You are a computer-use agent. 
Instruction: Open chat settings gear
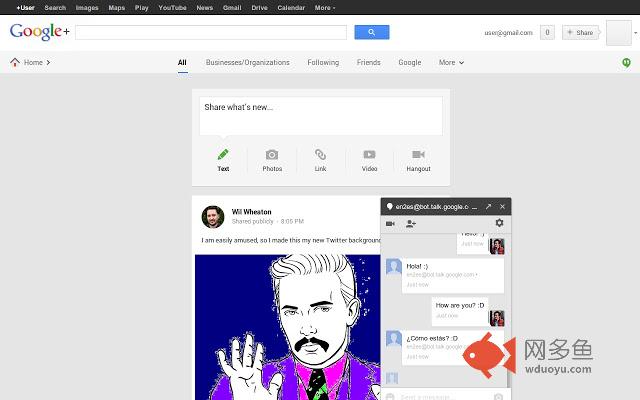click(499, 223)
